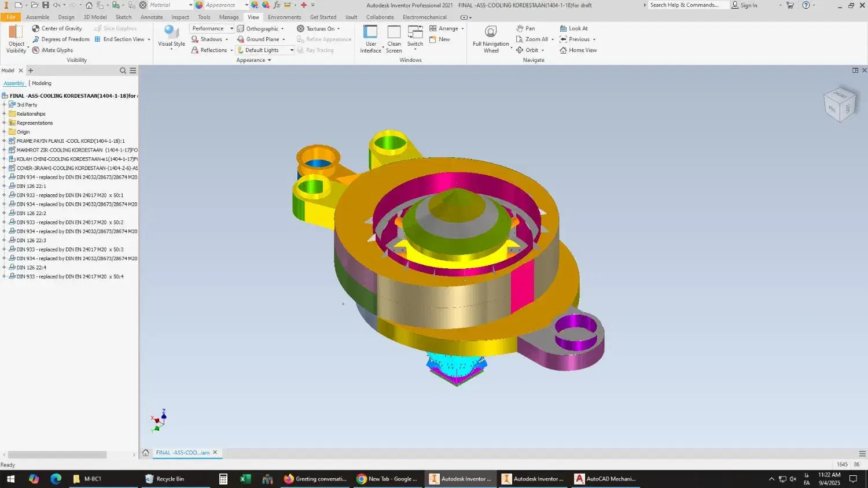This screenshot has width=868, height=488.
Task: Click the Sign In button
Action: tap(744, 5)
